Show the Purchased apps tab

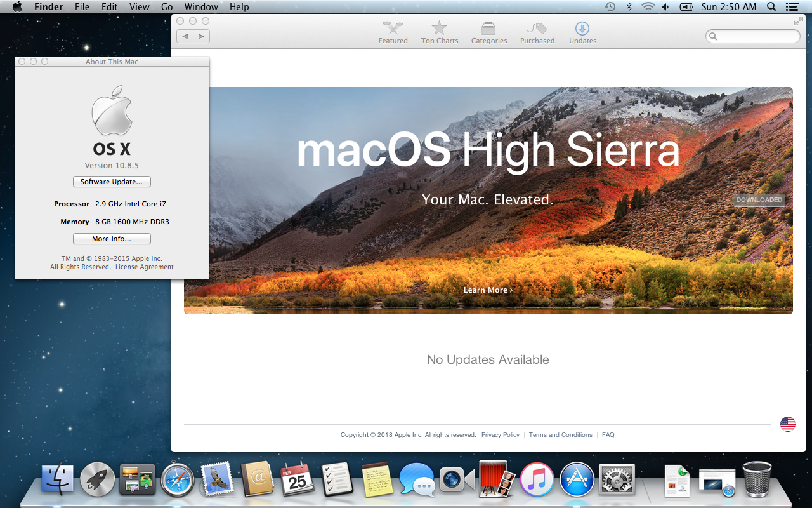point(537,32)
